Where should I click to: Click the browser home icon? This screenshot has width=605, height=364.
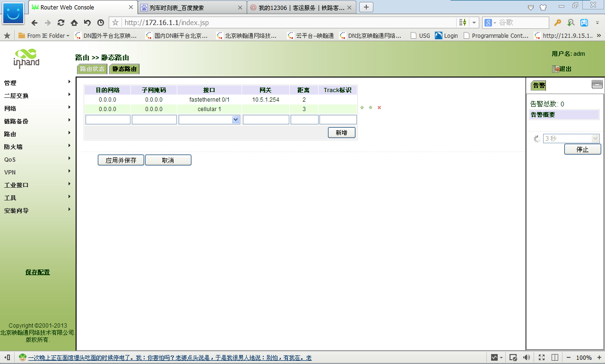pos(74,23)
